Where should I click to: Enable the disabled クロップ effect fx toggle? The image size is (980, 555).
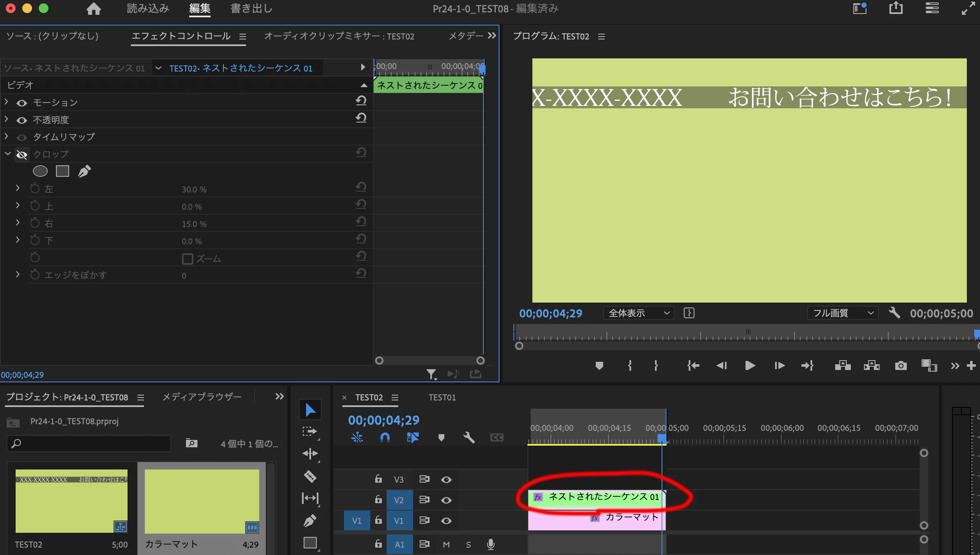tap(22, 155)
